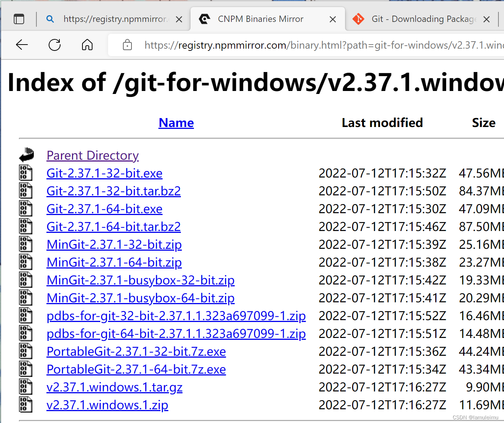Download MinGit-2.37.1-busybox-32-bit.zip
The width and height of the screenshot is (504, 423).
coord(140,280)
